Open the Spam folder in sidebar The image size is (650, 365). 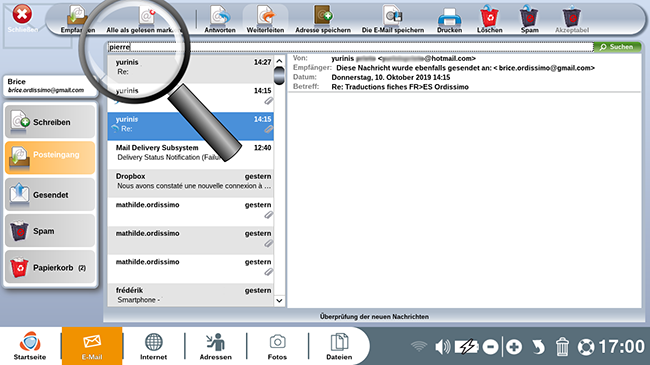[x=50, y=231]
